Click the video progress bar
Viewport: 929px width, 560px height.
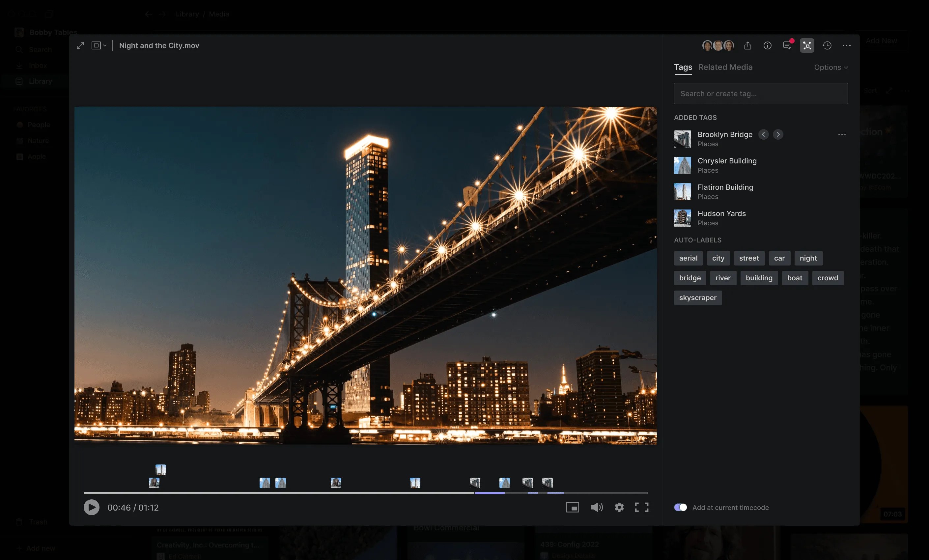(x=365, y=493)
